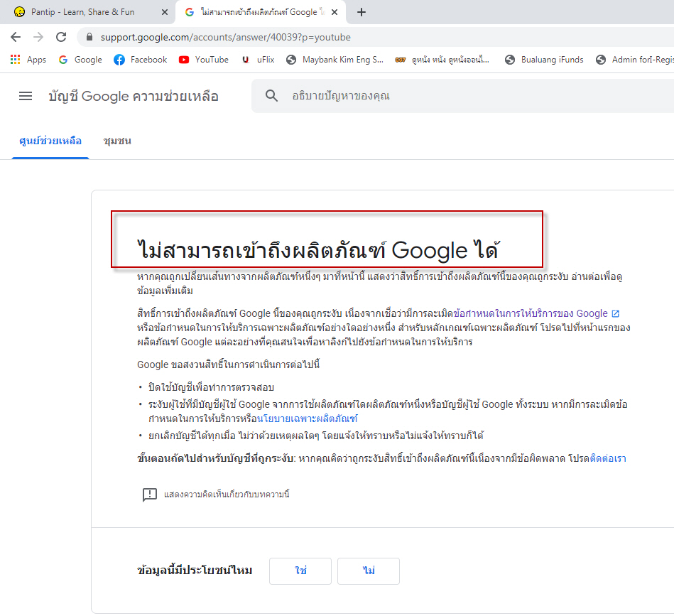The image size is (674, 616).
Task: Switch to the ชุมชน tab
Action: (117, 141)
